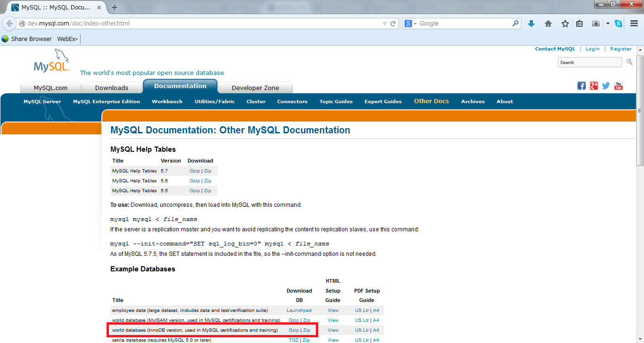
Task: Open Archives nav item
Action: point(473,101)
